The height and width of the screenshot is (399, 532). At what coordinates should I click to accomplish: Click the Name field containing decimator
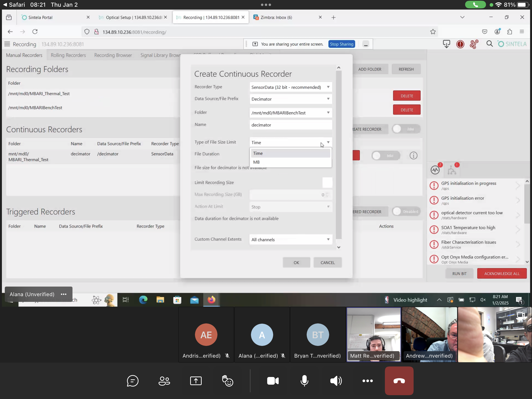291,125
